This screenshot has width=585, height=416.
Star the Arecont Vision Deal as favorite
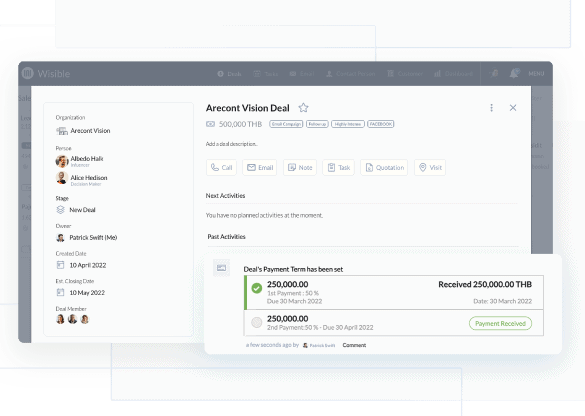[x=303, y=108]
